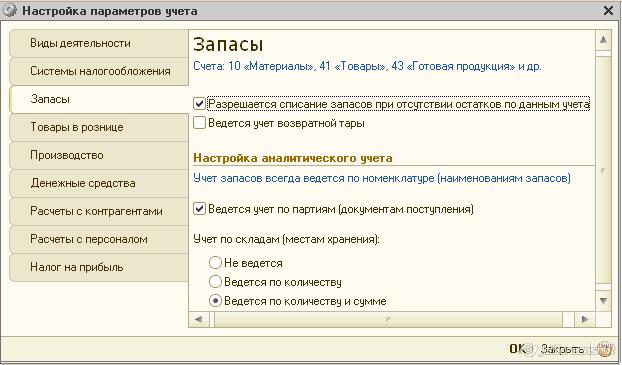
Task: Click the horizontal scrollbar track
Action: pos(389,319)
